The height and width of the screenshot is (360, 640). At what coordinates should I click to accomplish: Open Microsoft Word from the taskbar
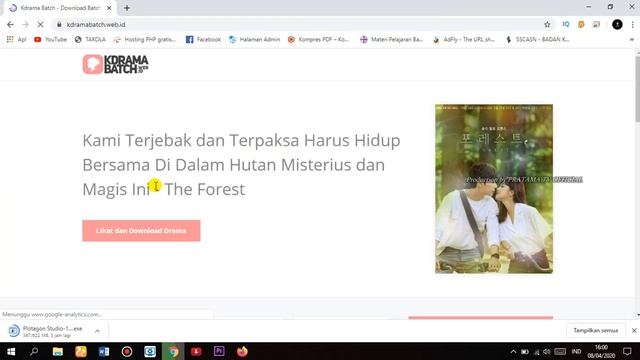104,351
